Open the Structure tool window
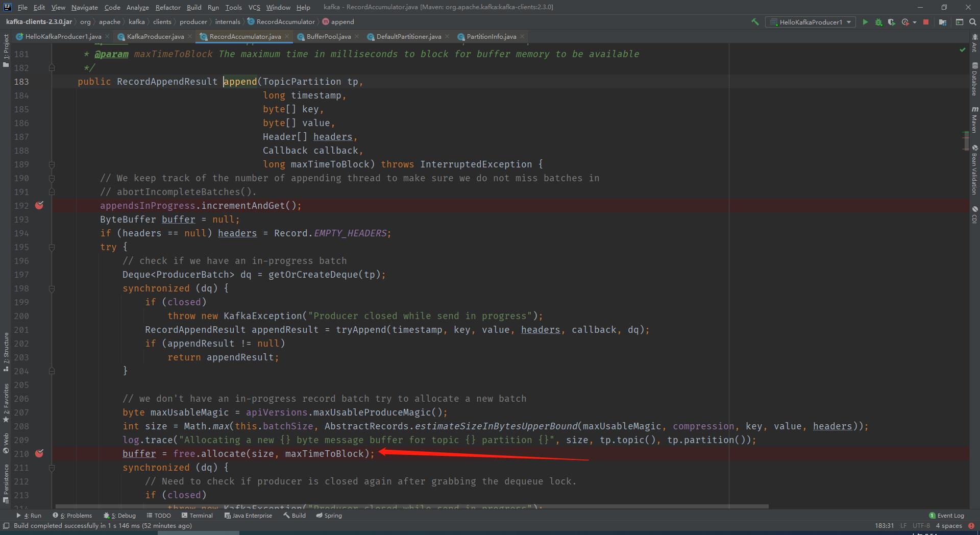The height and width of the screenshot is (535, 980). pos(6,351)
